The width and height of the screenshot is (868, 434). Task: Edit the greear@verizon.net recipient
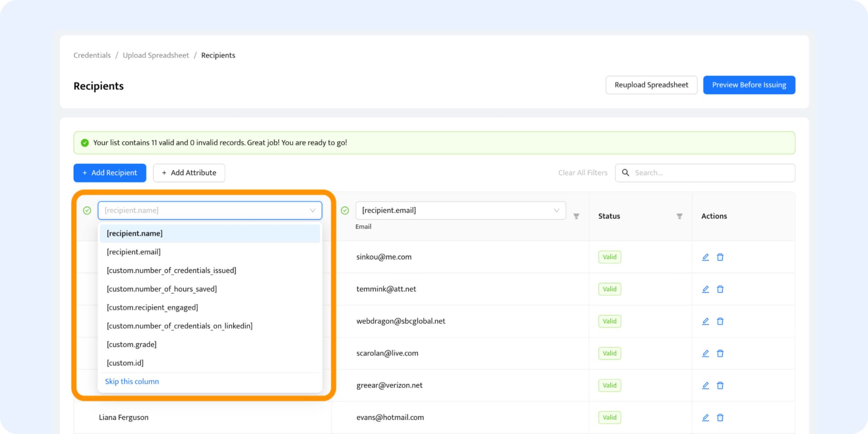[x=705, y=386]
